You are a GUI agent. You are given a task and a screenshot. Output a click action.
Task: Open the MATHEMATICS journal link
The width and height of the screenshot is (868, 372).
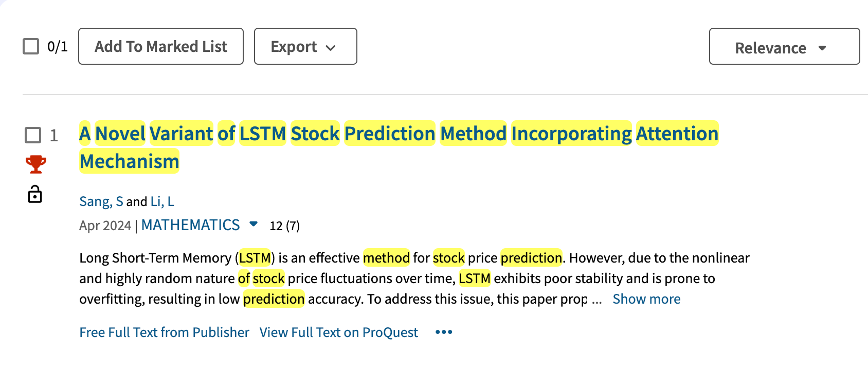point(190,225)
